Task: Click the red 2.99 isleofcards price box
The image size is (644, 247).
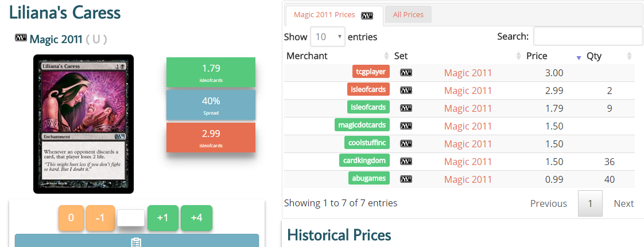Action: (x=211, y=138)
